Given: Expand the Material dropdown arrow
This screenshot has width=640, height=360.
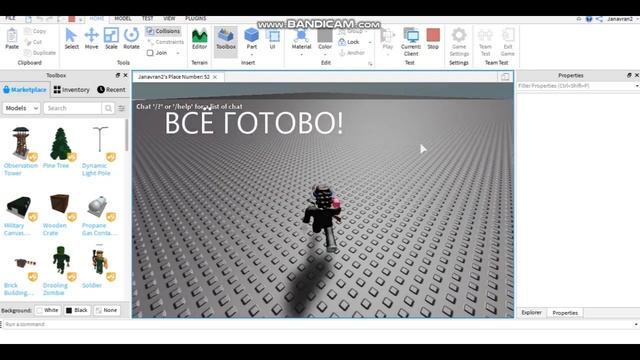Looking at the screenshot, I should [x=302, y=54].
